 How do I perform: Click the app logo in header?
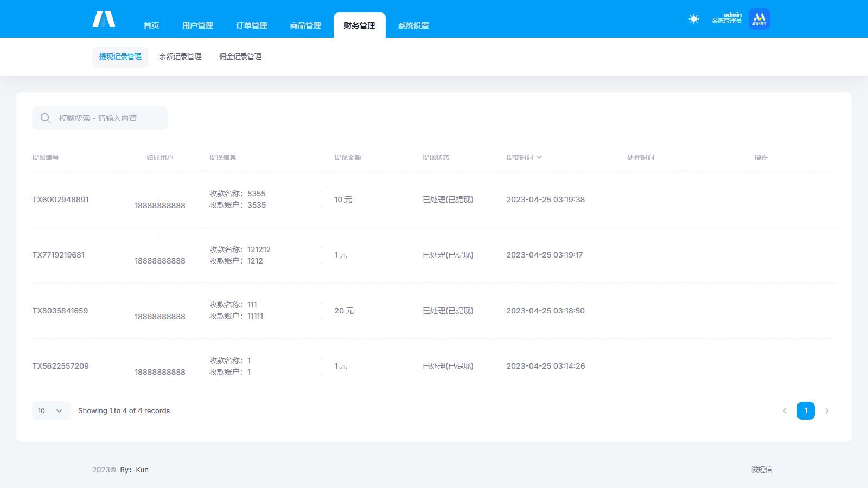pos(104,19)
